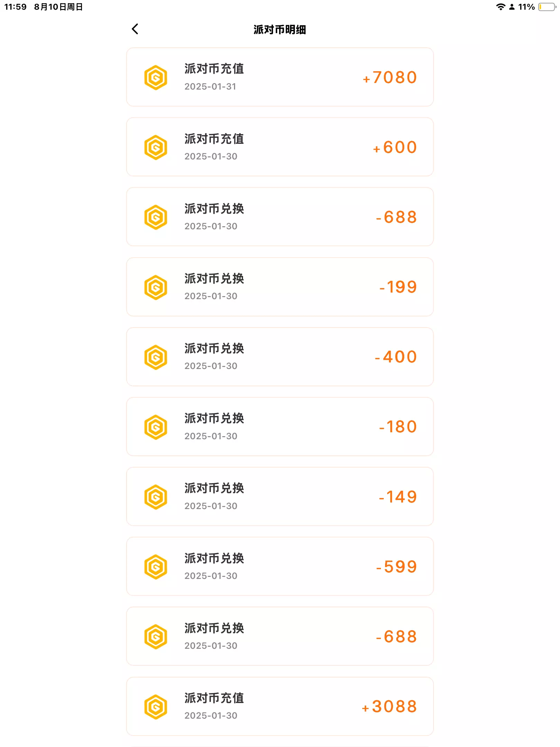Tap the coin icon beside +600 recharge
Image resolution: width=560 pixels, height=747 pixels.
[x=156, y=147]
